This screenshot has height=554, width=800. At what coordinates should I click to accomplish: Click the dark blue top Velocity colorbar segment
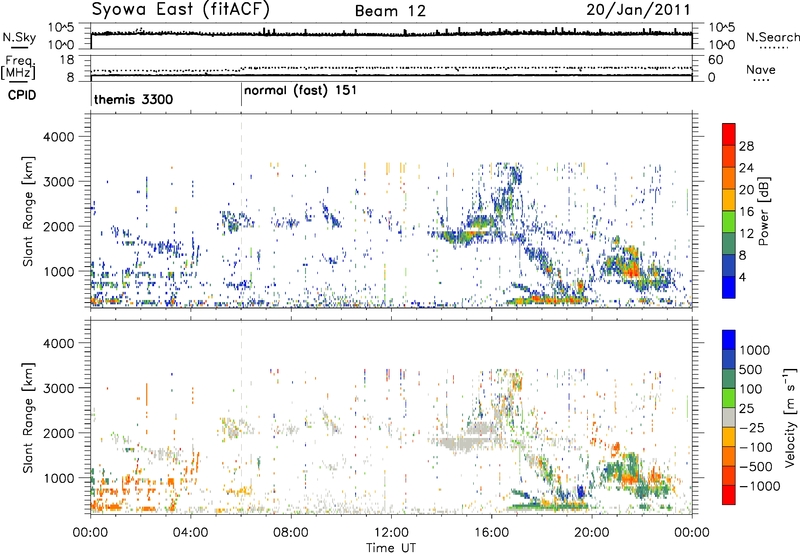729,340
